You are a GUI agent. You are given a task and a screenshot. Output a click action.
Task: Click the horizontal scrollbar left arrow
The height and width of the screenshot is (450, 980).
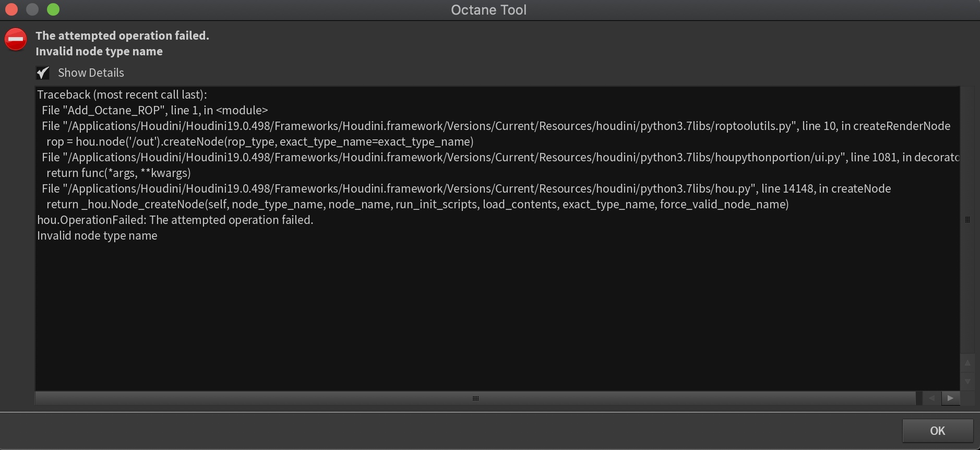tap(931, 398)
